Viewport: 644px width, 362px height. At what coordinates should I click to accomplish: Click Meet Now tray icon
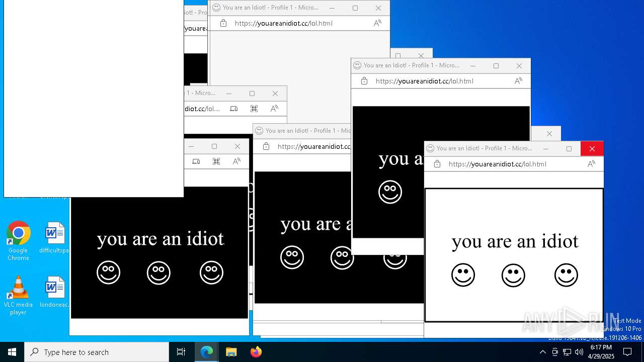pyautogui.click(x=555, y=352)
